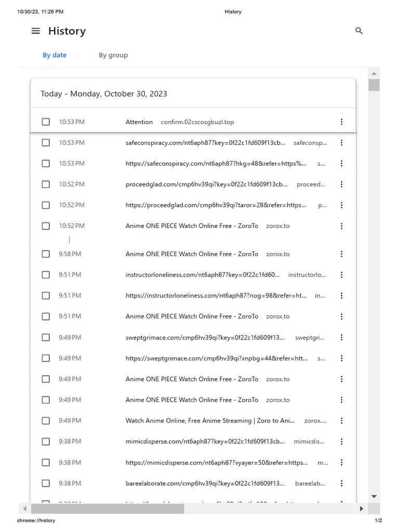399x532 pixels.
Task: Open https://sweptgrimace.com/cmp6hv39qi?xnpbg link
Action: [217, 358]
